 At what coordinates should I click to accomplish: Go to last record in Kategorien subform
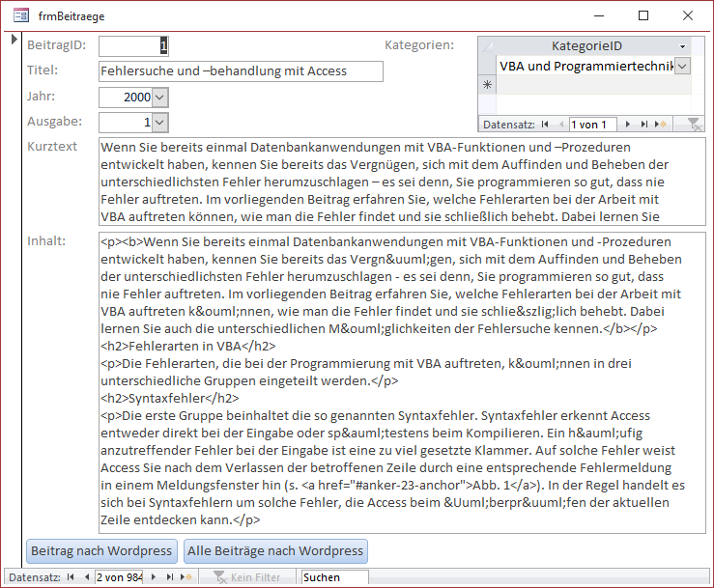tap(643, 124)
